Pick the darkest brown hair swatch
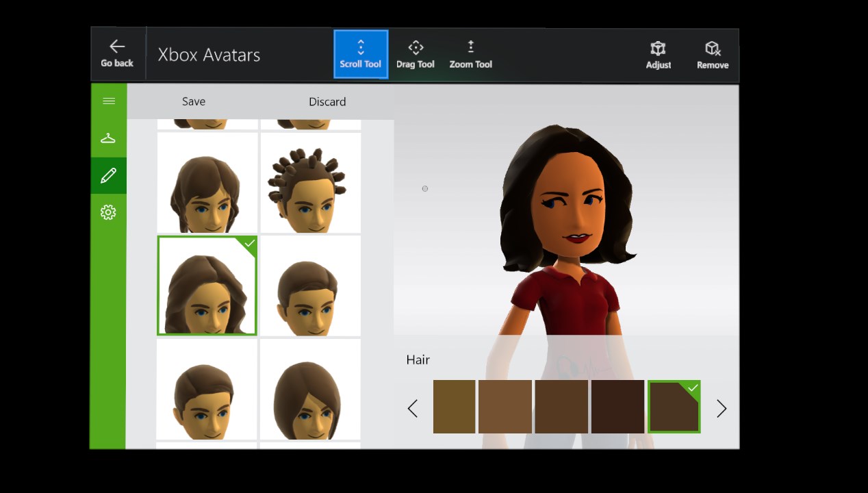 [617, 407]
